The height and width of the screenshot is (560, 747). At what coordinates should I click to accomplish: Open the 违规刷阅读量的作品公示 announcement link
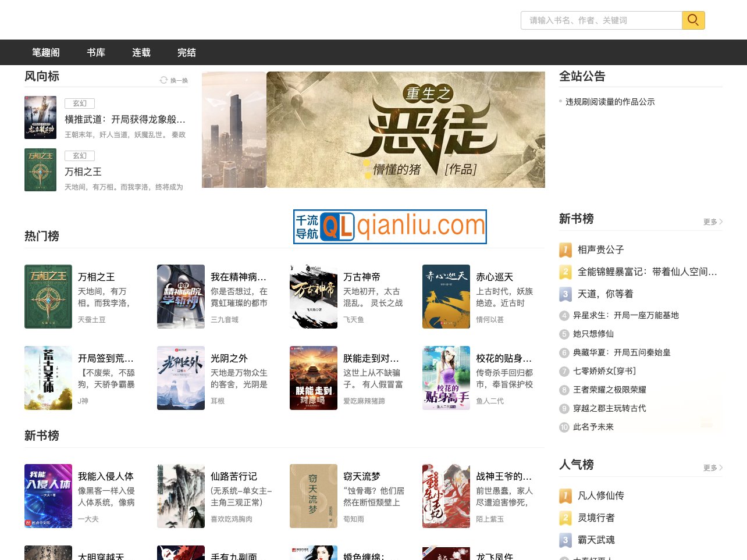pos(610,101)
